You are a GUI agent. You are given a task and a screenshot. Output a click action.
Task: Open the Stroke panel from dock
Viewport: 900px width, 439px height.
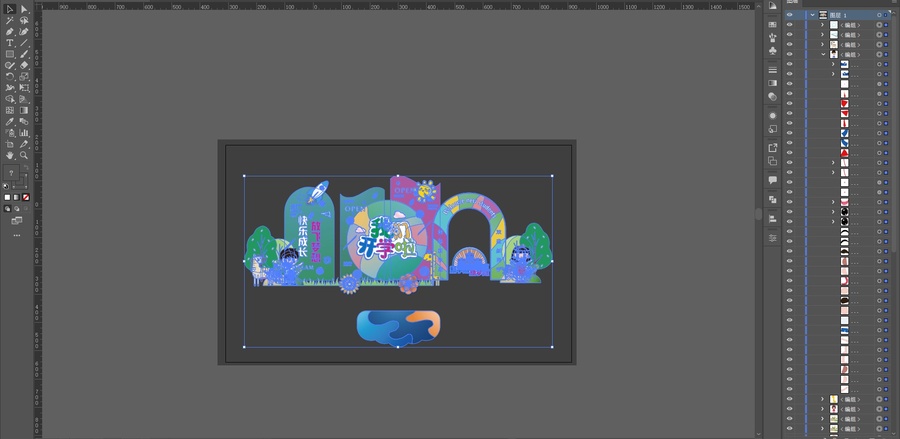click(x=773, y=70)
